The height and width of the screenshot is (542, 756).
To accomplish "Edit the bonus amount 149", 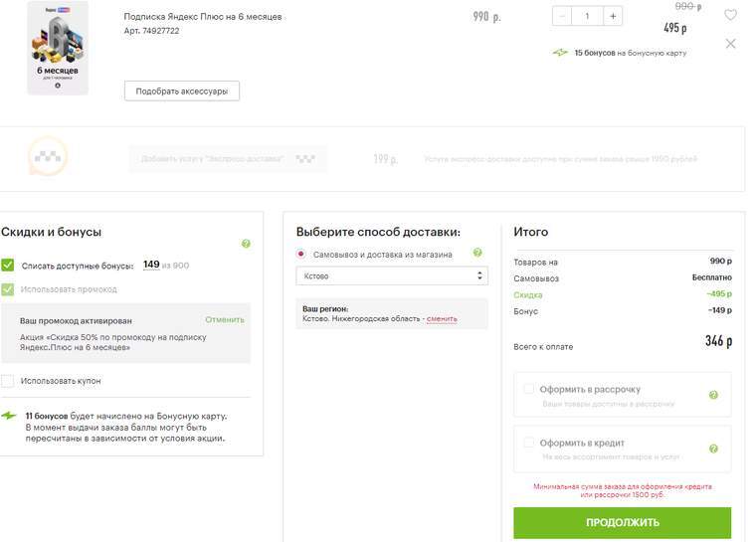I will 151,265.
